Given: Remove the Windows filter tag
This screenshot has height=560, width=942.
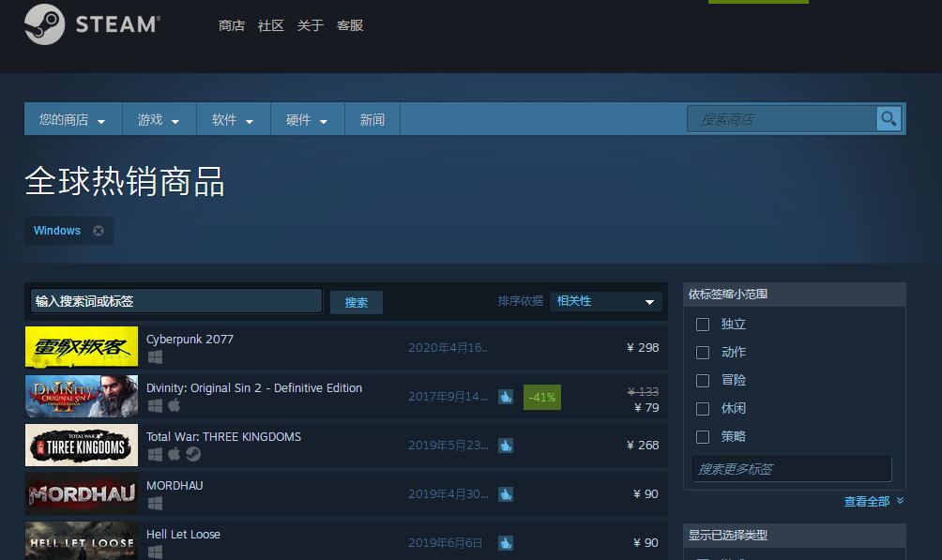Looking at the screenshot, I should [x=99, y=231].
